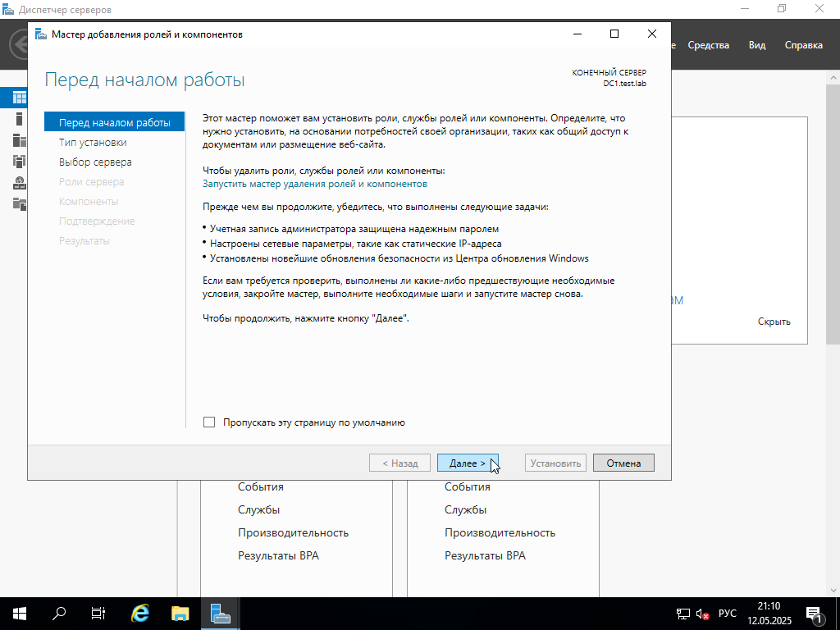Click the 'Установить' button in wizard
This screenshot has height=630, width=840.
tap(555, 463)
